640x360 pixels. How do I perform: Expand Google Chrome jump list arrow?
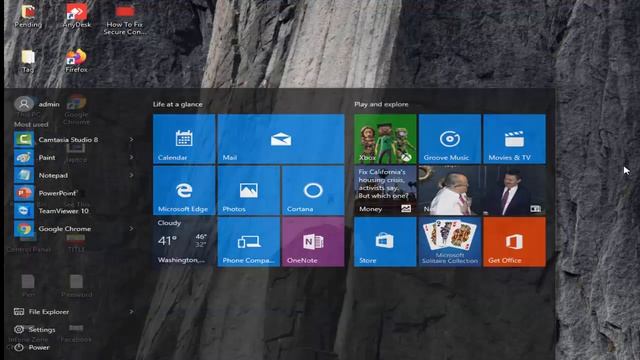pos(131,229)
